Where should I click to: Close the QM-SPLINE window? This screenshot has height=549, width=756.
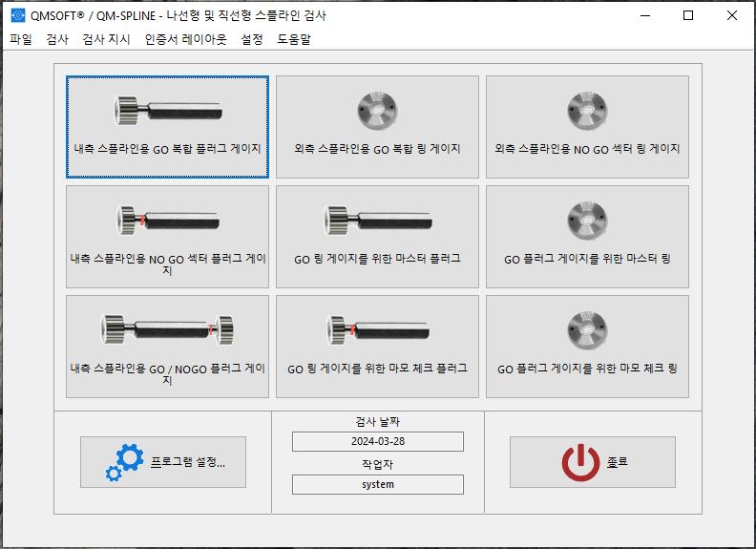pos(732,15)
